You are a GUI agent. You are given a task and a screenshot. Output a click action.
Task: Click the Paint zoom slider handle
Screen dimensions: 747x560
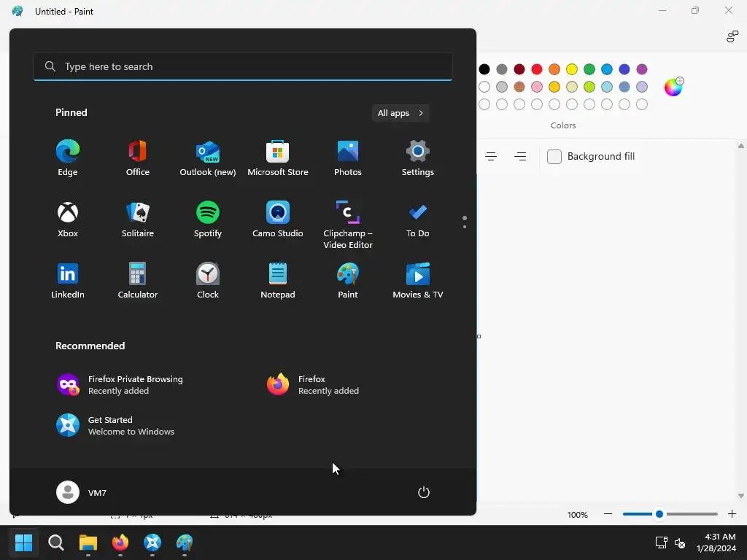[659, 514]
